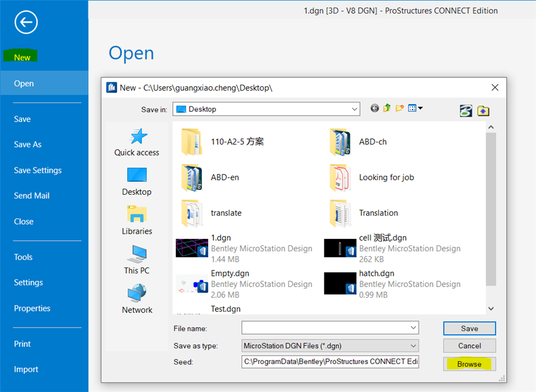Select Quick access in the places bar
536x392 pixels.
pyautogui.click(x=137, y=142)
